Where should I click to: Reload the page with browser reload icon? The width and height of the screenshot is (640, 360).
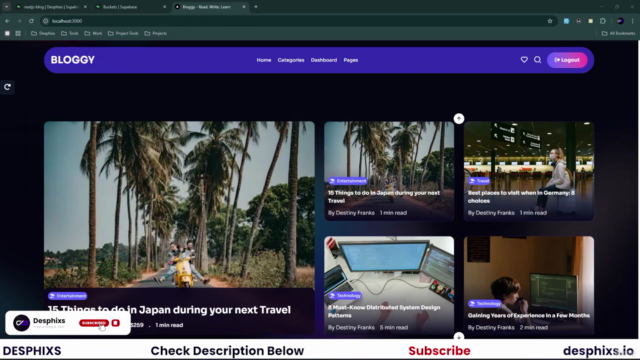point(31,21)
